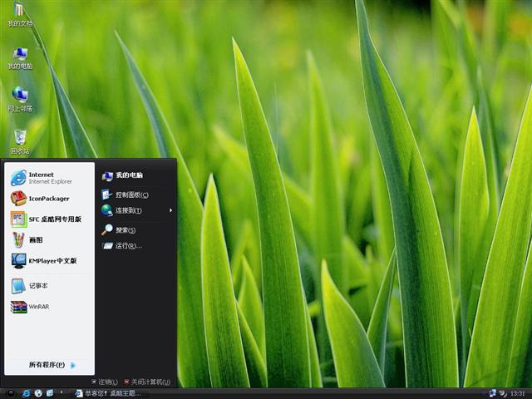The width and height of the screenshot is (532, 399).
Task: Click the 搜索 magnifier icon
Action: pyautogui.click(x=107, y=229)
